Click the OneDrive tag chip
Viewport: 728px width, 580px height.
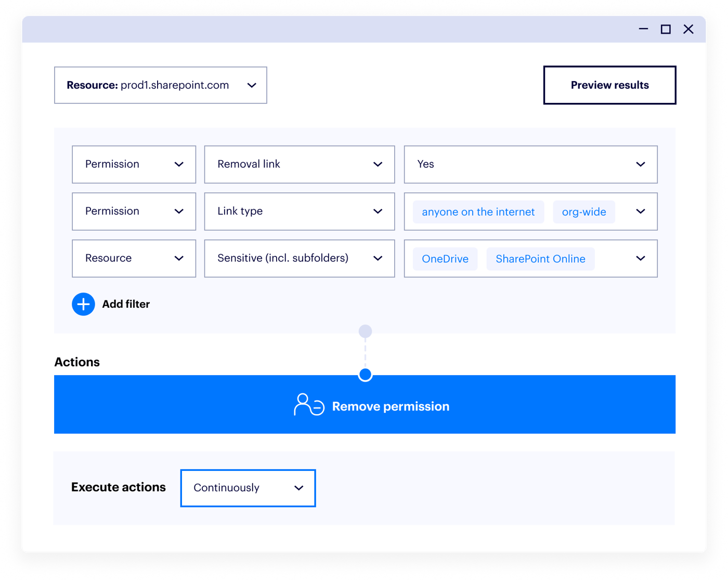[x=445, y=259]
